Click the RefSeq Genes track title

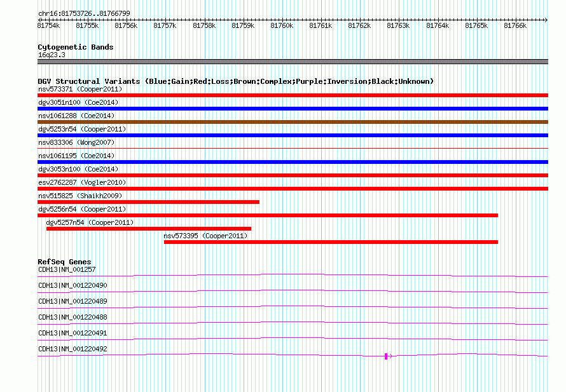[x=65, y=262]
